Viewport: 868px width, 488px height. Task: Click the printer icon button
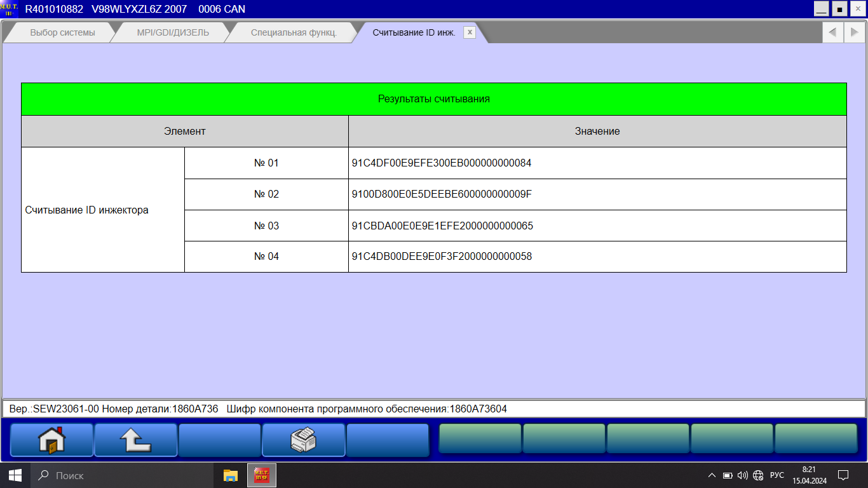(303, 440)
